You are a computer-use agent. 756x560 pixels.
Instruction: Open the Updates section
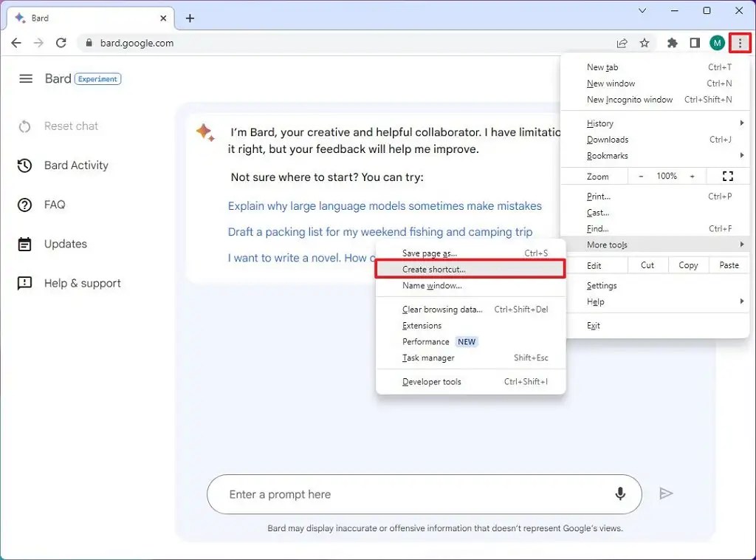click(65, 244)
